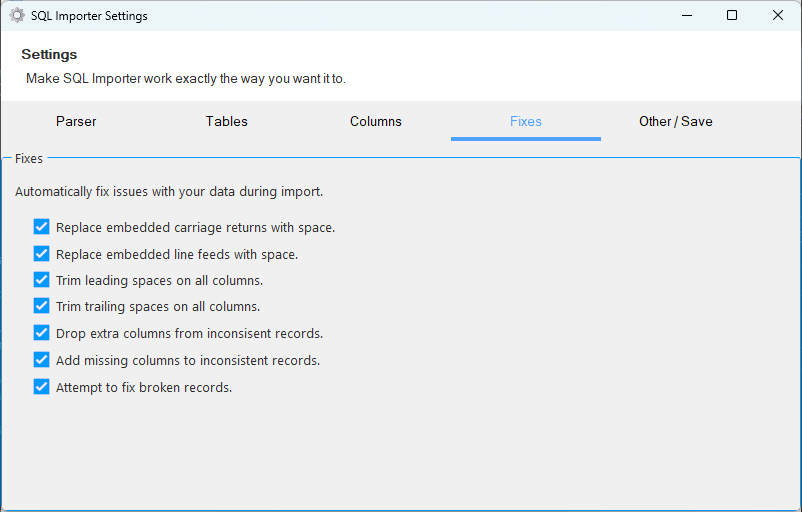Image resolution: width=802 pixels, height=512 pixels.
Task: Disable Attempt to fix broken records
Action: coord(41,387)
